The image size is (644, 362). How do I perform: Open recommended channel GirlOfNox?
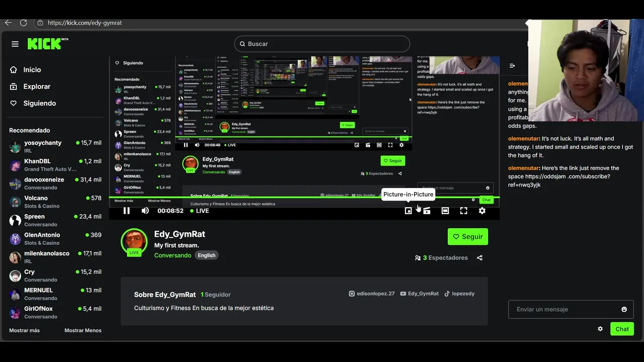pos(55,312)
